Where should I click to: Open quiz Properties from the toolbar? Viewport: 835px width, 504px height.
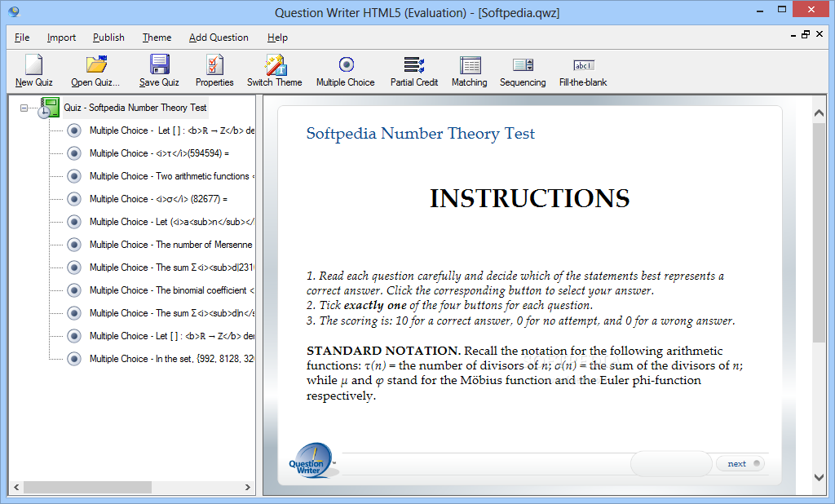click(214, 65)
